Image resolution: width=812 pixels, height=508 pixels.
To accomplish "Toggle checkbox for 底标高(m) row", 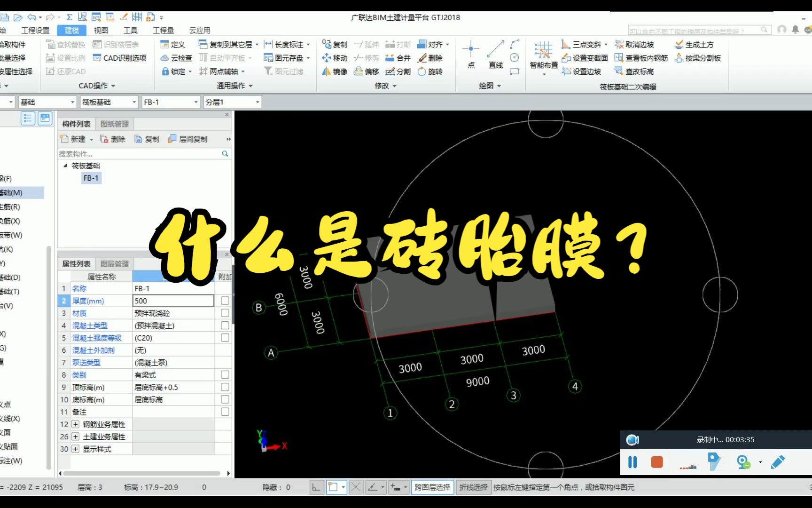I will [225, 399].
